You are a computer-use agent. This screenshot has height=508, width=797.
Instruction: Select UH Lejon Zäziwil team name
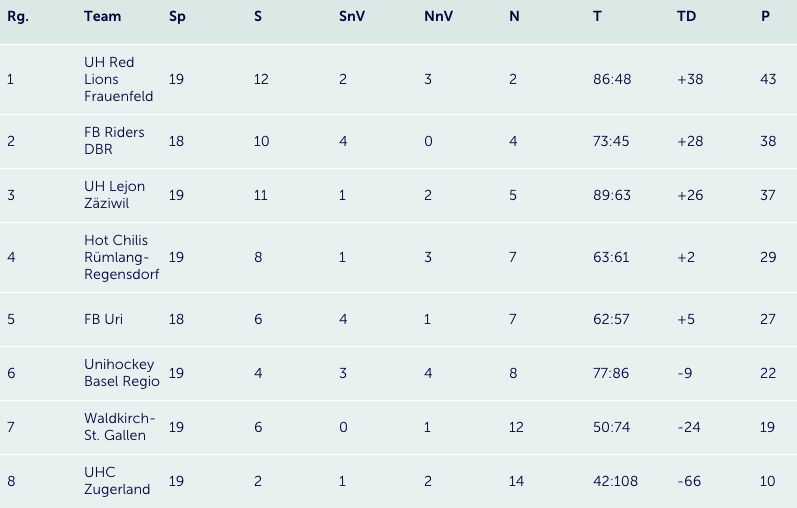point(114,195)
